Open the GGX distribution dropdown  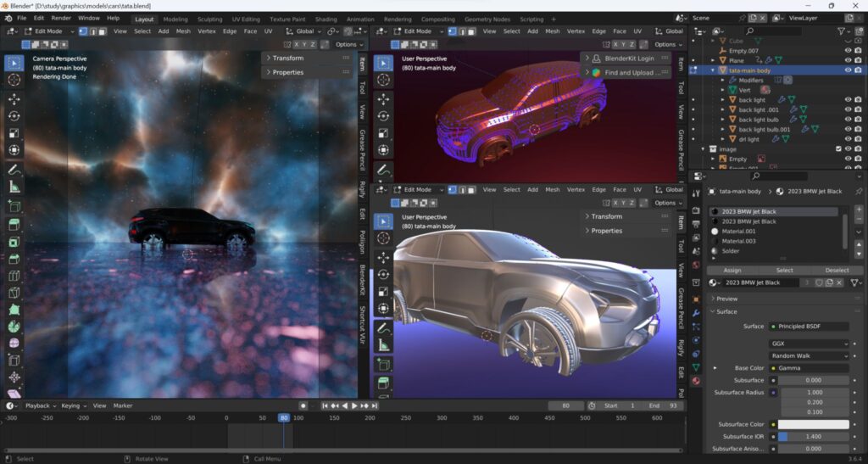point(808,344)
